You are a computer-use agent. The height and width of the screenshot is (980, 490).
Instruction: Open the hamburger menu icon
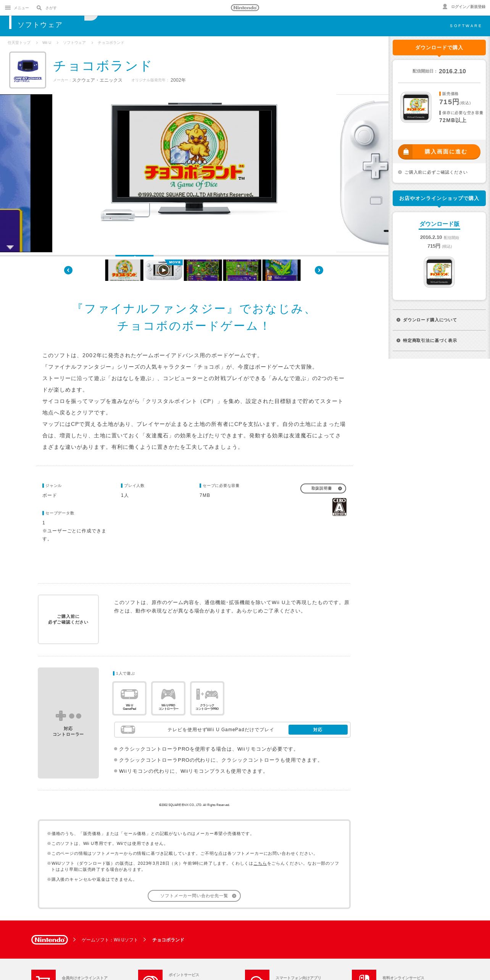coord(8,8)
